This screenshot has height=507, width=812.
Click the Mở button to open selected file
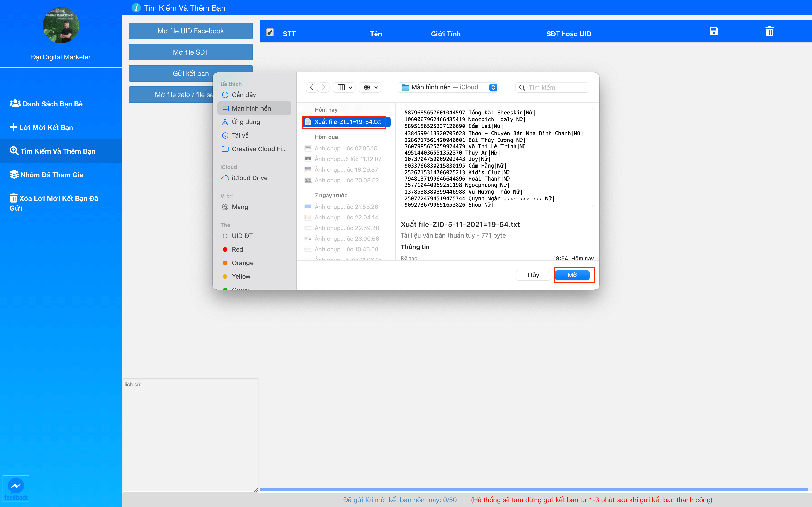(573, 275)
